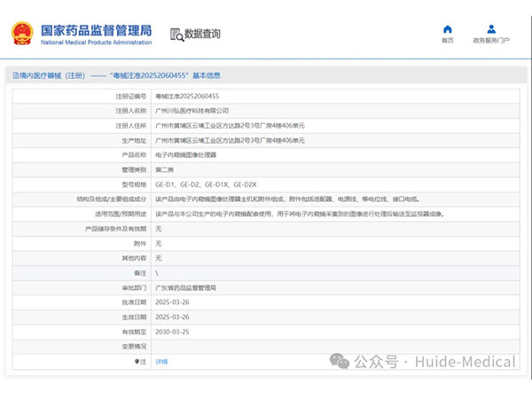Image resolution: width=532 pixels, height=399 pixels.
Task: Click the WeChat logo in the watermark
Action: [338, 362]
